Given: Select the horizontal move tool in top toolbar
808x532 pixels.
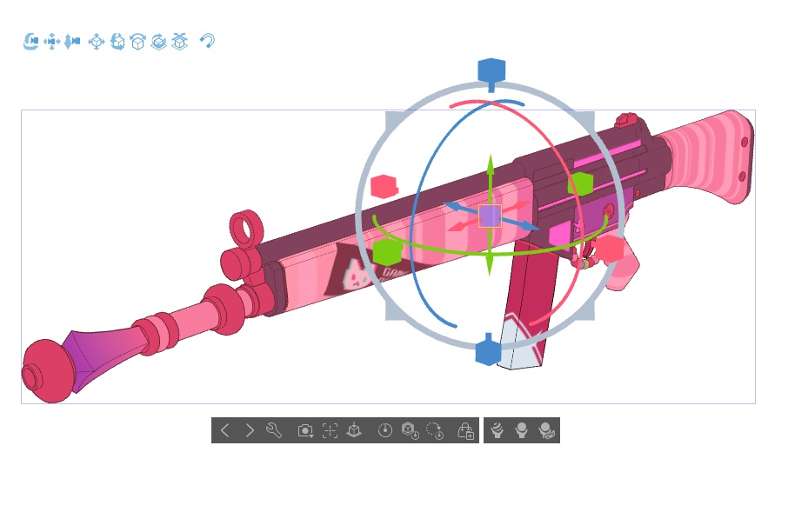Looking at the screenshot, I should [50, 41].
